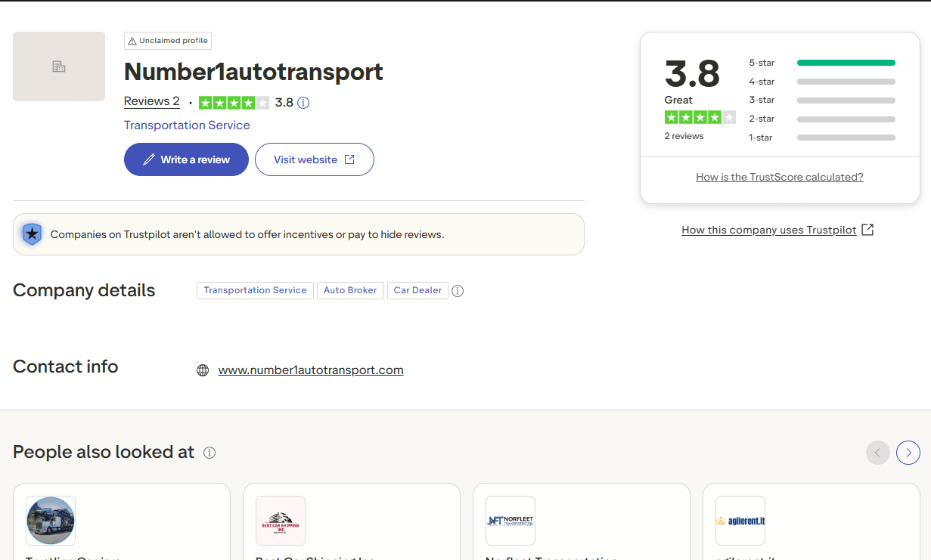
Task: Click the info icon next to People also looked at
Action: tap(209, 452)
